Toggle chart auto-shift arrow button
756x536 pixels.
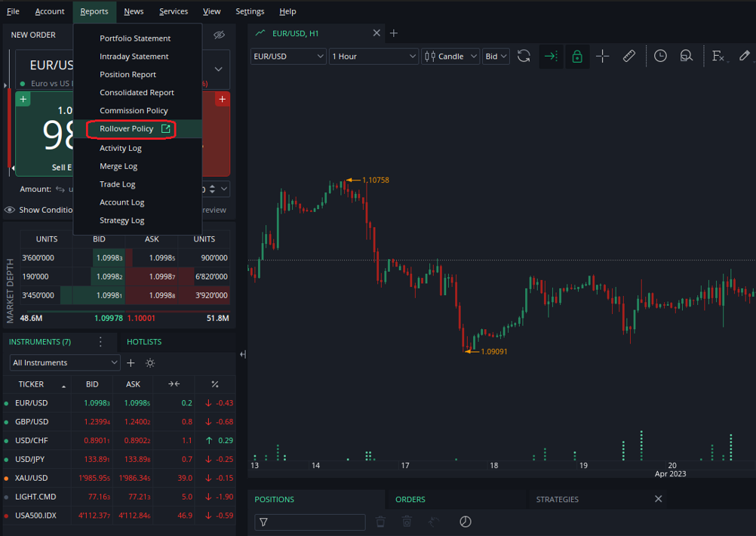click(x=551, y=57)
